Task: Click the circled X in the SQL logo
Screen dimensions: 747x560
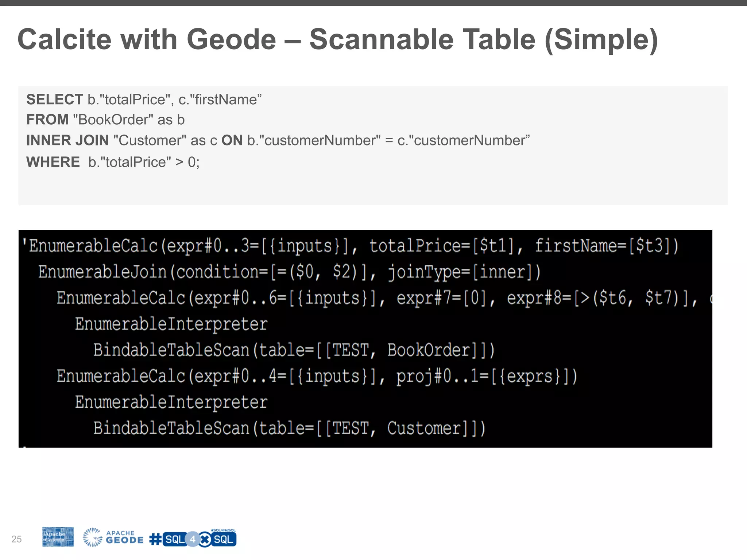Action: (x=205, y=540)
